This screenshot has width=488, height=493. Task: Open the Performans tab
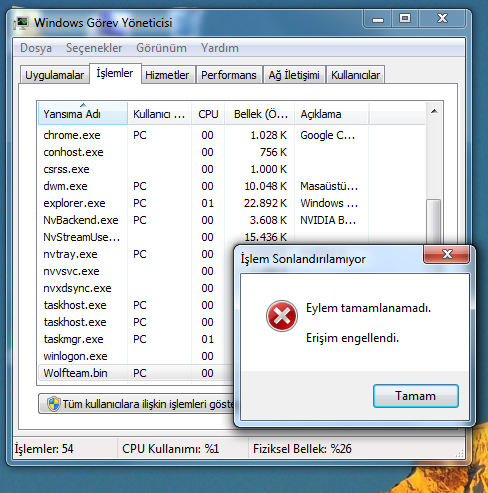(x=229, y=75)
